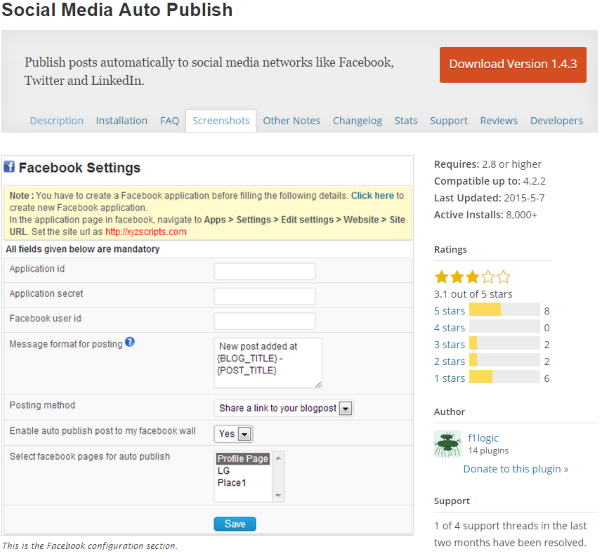Select Profile Page in the pages list
600x554 pixels.
coord(243,458)
